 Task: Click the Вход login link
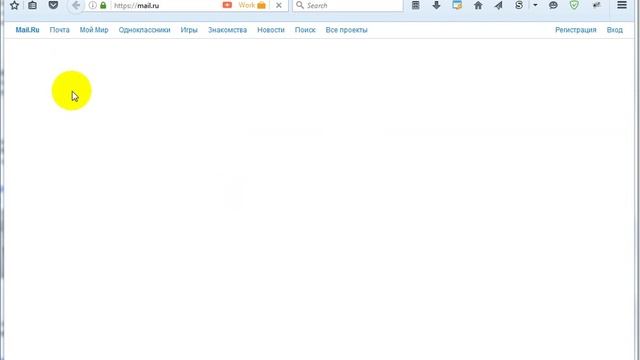coord(615,30)
